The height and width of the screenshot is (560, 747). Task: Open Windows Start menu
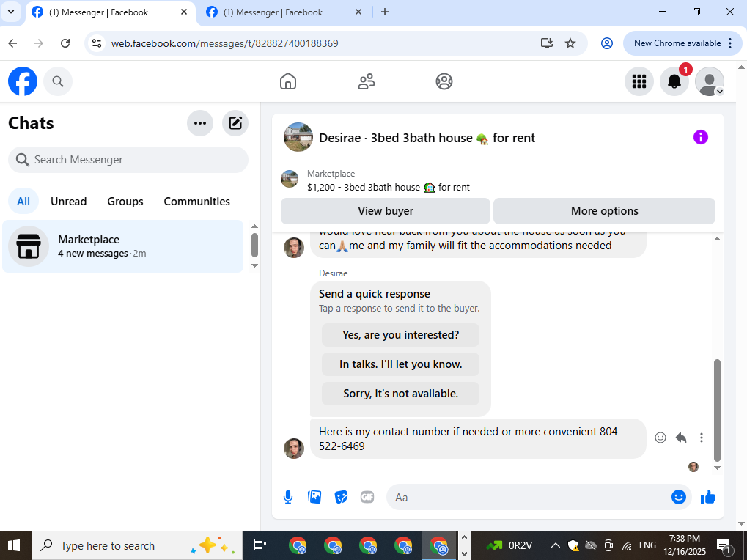click(14, 545)
